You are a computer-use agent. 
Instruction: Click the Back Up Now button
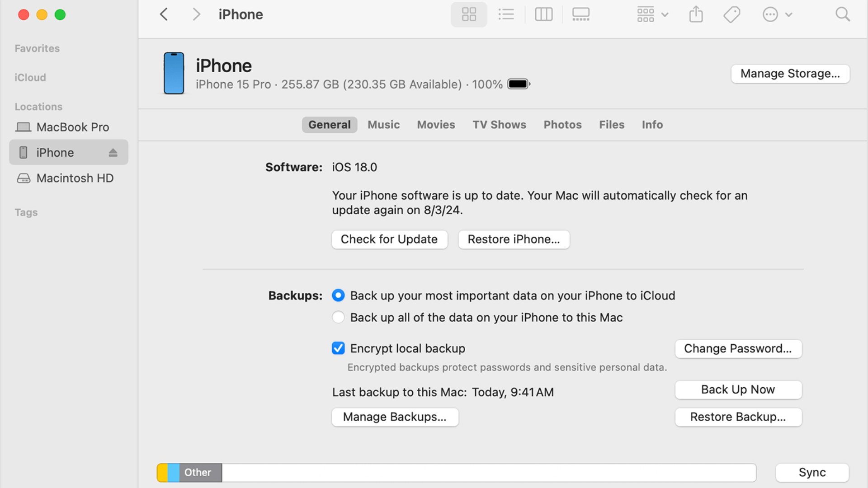click(737, 389)
